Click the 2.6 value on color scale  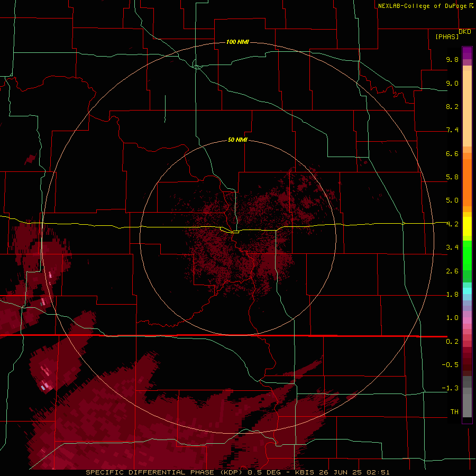click(452, 271)
